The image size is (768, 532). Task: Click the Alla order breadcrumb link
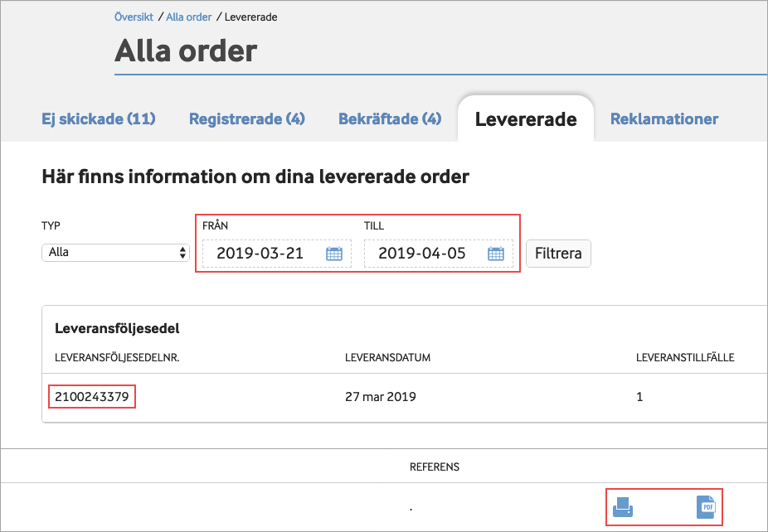click(x=189, y=17)
